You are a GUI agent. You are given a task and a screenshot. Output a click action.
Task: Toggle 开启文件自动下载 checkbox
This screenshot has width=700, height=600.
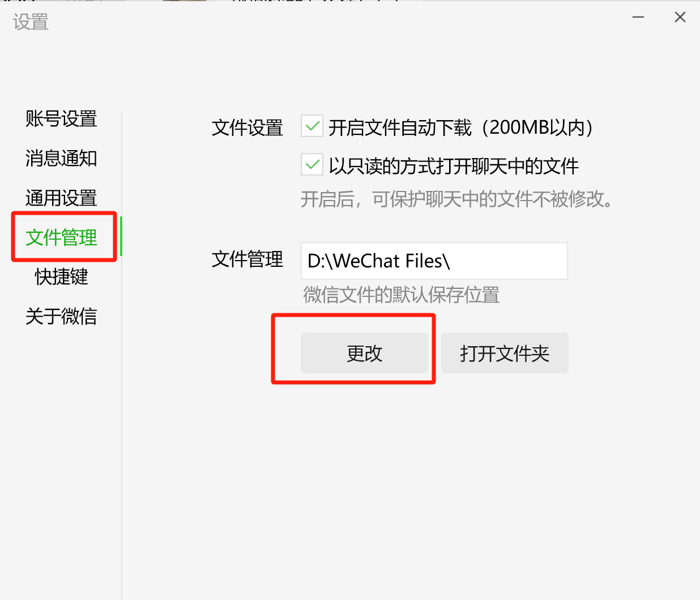[312, 126]
